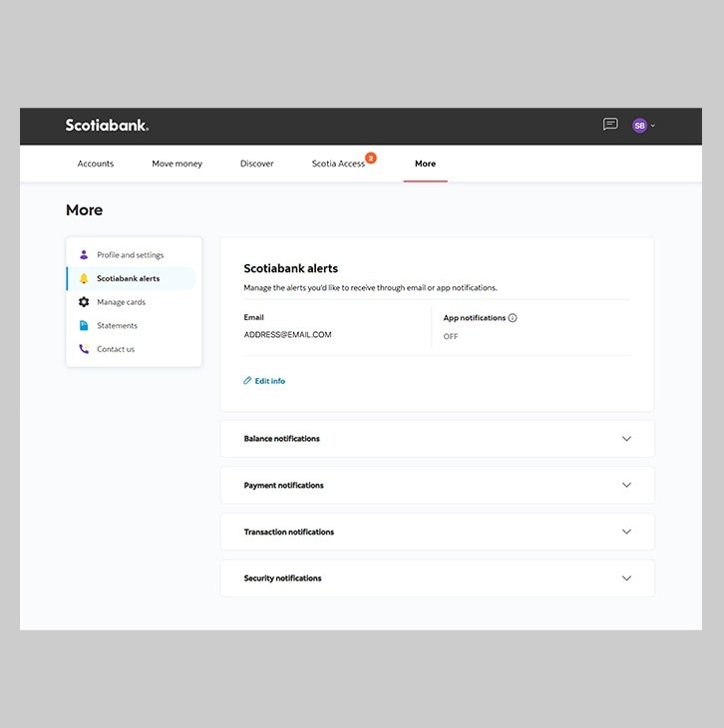Click the Scotiabank alerts heading
724x728 pixels.
click(291, 268)
